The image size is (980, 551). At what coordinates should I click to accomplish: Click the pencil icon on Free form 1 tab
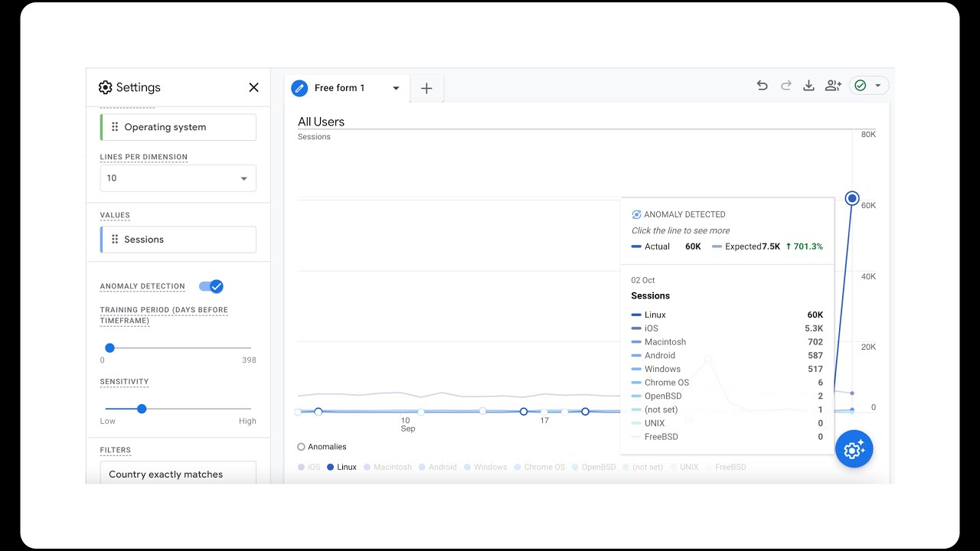point(299,88)
